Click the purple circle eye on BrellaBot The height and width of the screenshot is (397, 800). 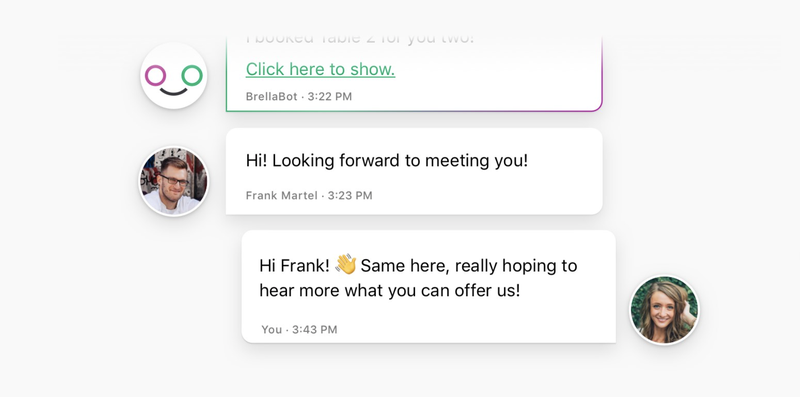pyautogui.click(x=155, y=76)
